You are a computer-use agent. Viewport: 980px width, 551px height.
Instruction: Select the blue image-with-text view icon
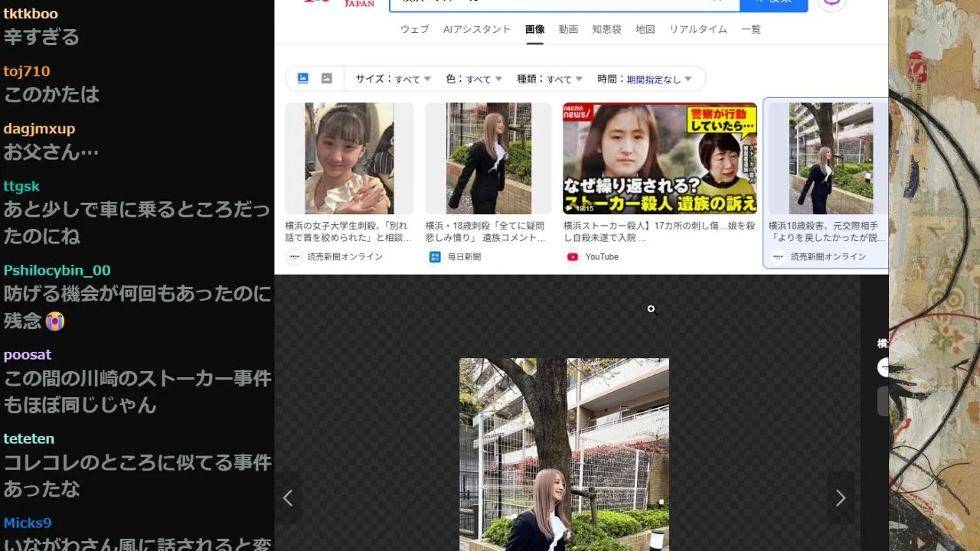(x=302, y=78)
